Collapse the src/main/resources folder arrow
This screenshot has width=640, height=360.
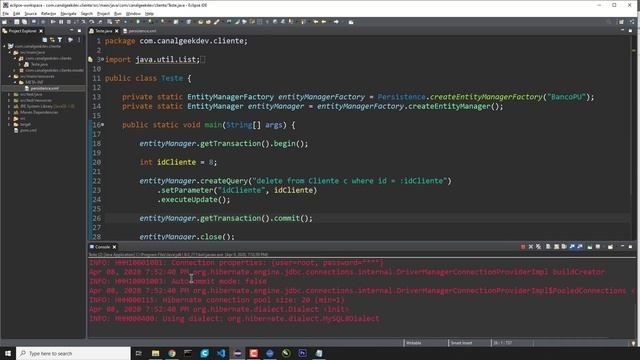10,76
